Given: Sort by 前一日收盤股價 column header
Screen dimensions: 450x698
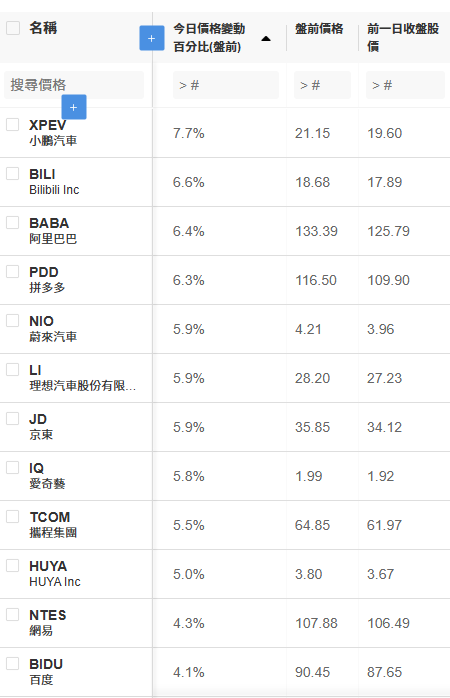Looking at the screenshot, I should coord(403,37).
